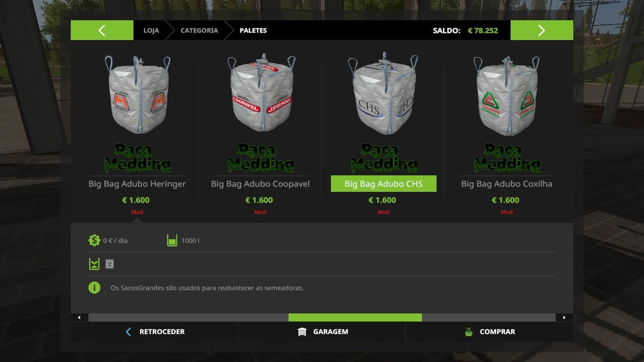Viewport: 644px width, 362px height.
Task: Open the Loja breadcrumb
Action: click(151, 30)
